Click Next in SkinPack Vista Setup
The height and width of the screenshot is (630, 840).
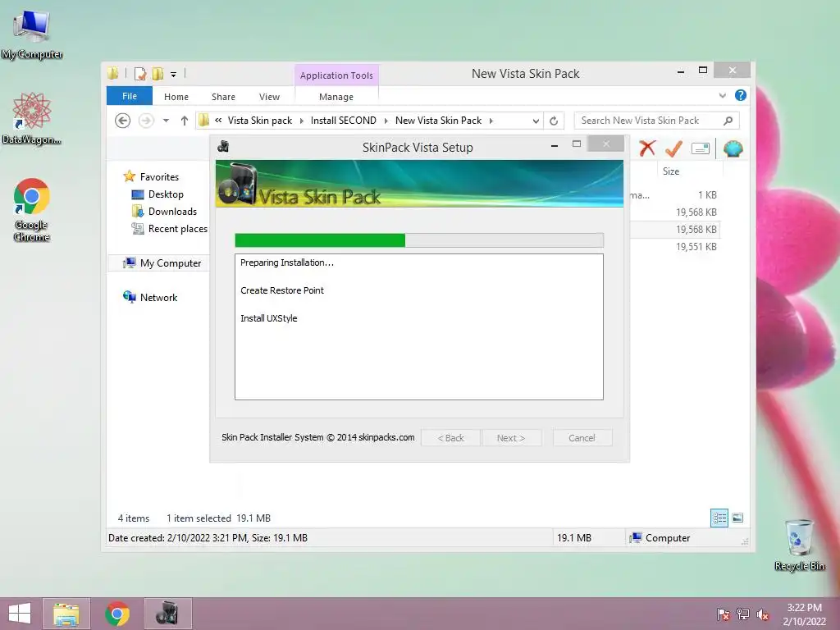511,438
